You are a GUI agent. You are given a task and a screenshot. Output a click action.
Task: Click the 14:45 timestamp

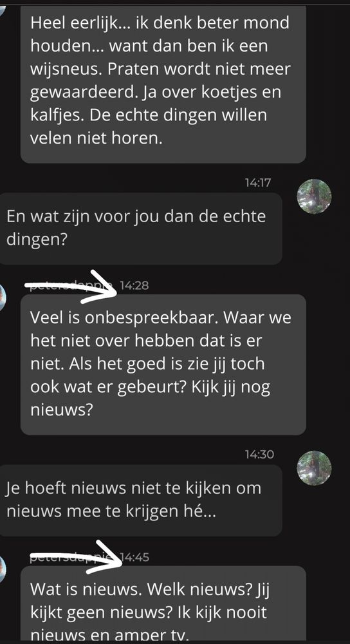click(x=134, y=557)
